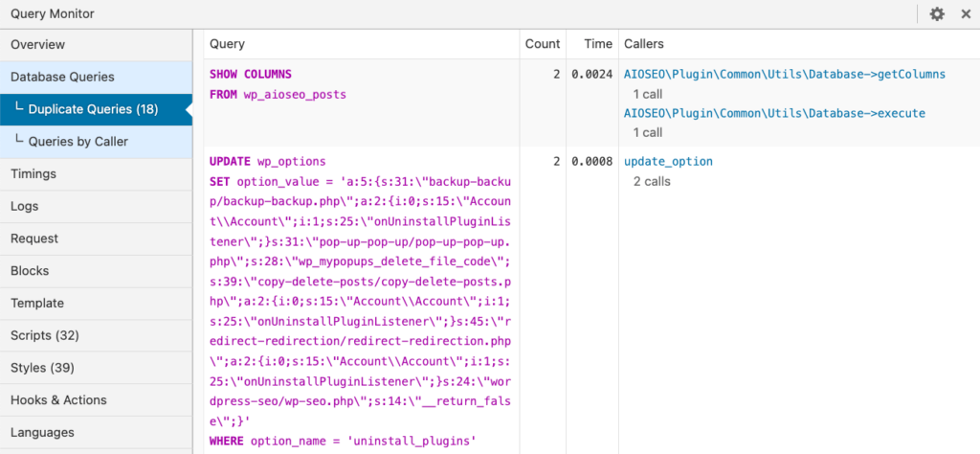Select Database Queries in the sidebar

[x=97, y=77]
